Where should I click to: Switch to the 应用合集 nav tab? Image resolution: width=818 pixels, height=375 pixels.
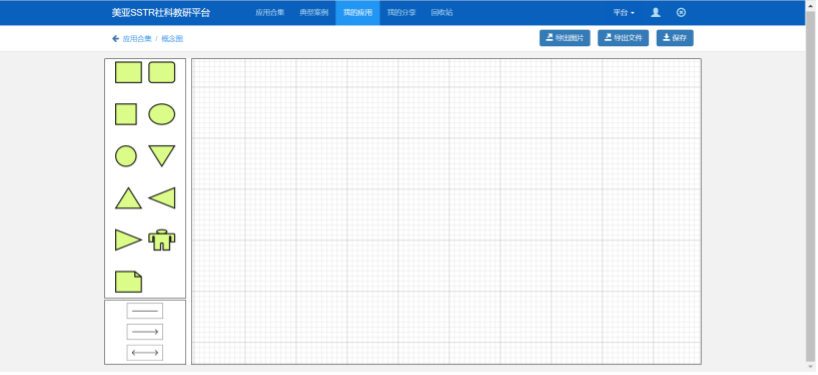[270, 13]
